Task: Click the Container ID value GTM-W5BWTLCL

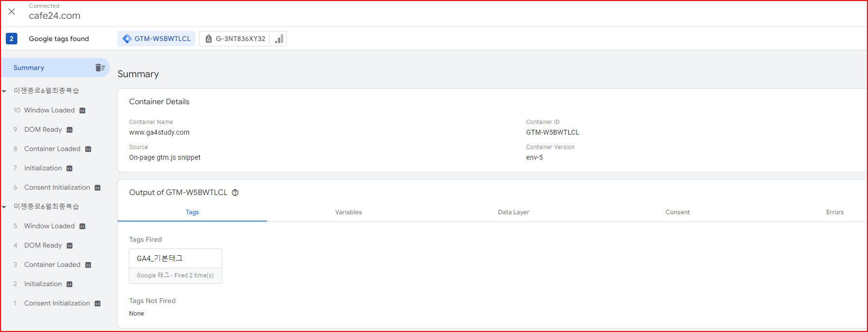Action: pos(553,132)
